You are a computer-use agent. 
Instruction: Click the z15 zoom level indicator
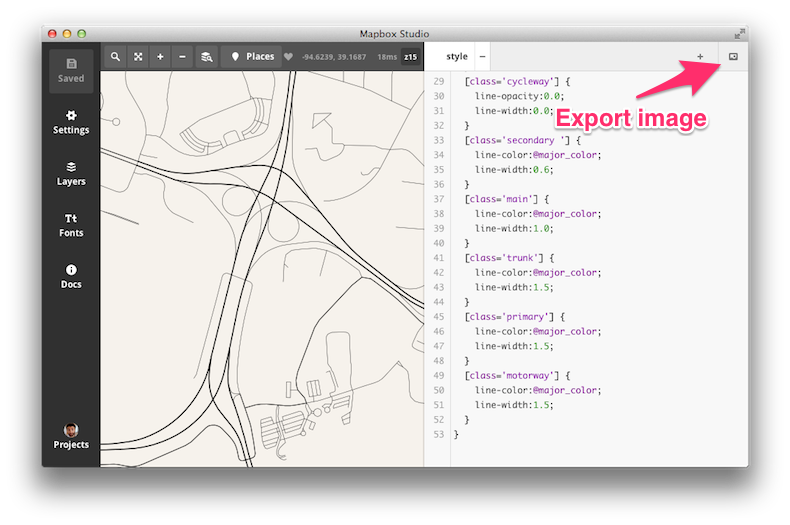coord(411,57)
